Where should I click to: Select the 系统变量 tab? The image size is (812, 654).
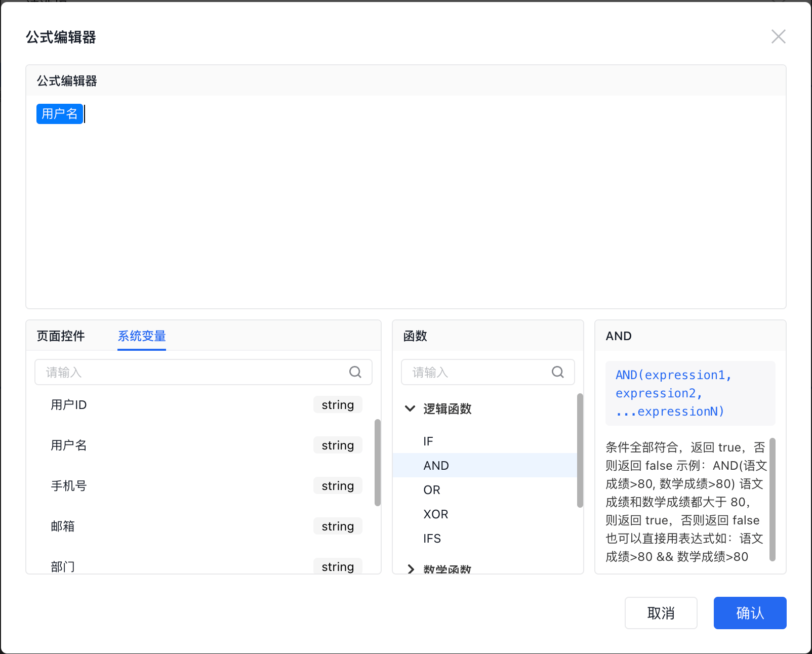[142, 336]
